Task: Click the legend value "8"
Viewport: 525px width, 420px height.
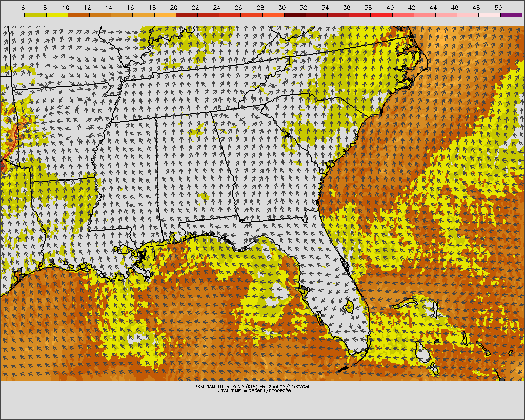Action: [x=45, y=7]
